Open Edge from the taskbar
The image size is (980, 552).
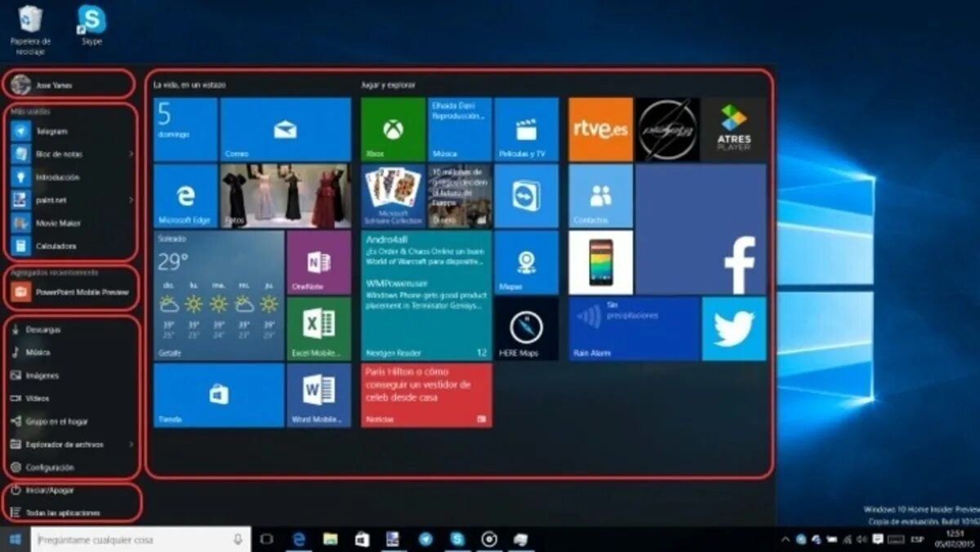pyautogui.click(x=299, y=539)
